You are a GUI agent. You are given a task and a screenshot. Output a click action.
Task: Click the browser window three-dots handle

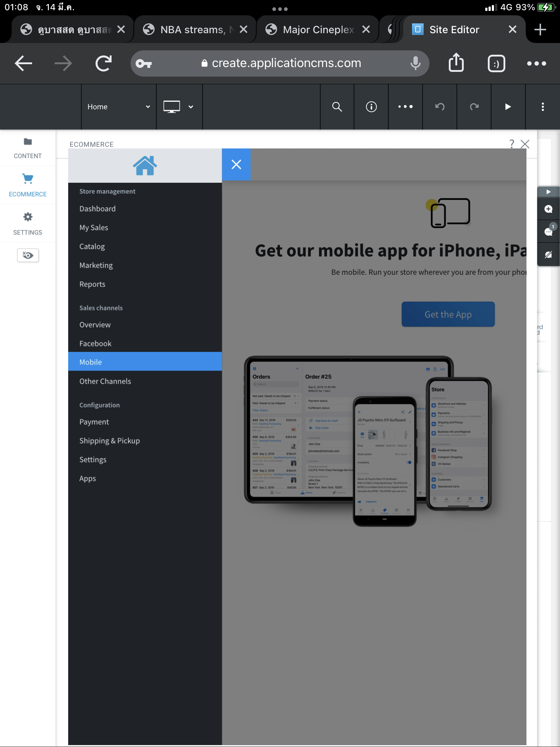click(280, 9)
